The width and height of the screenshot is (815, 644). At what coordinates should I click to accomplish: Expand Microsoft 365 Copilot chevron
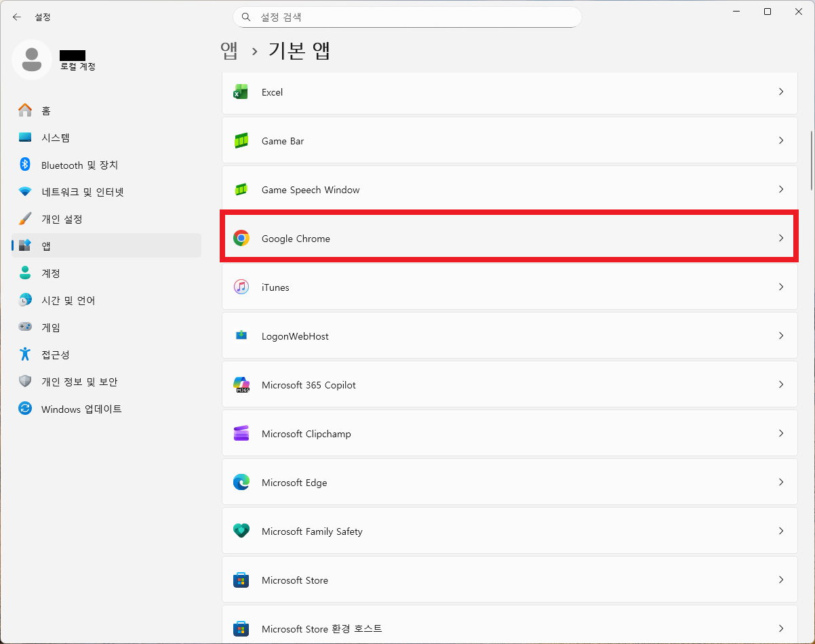coord(781,384)
